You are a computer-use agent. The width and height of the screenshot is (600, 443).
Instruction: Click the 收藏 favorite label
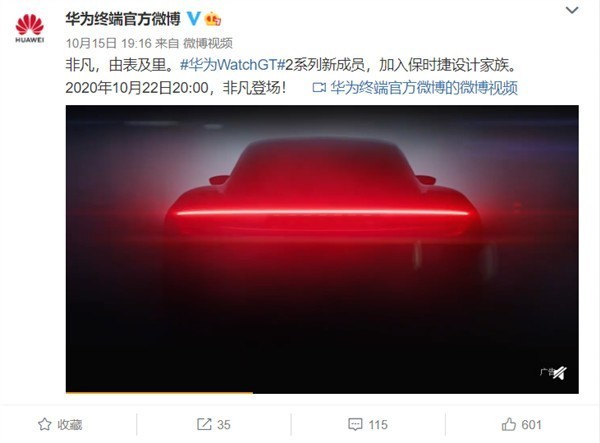[x=70, y=424]
